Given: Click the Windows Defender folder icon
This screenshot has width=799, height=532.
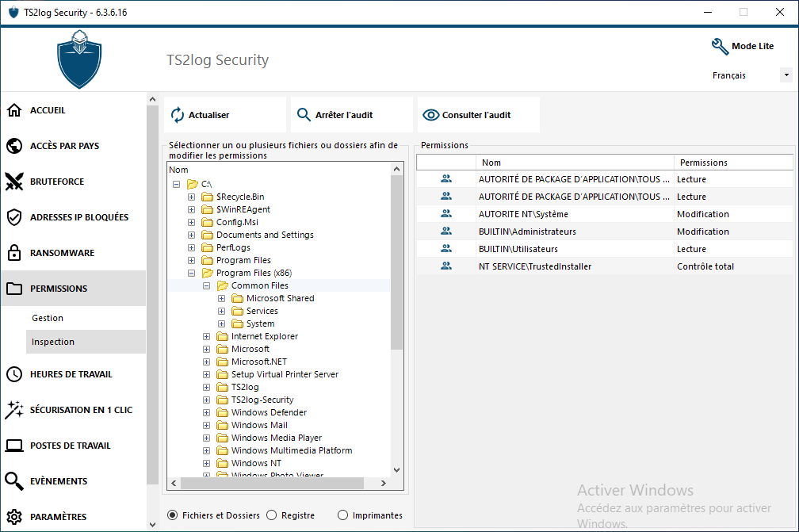Looking at the screenshot, I should coord(222,412).
